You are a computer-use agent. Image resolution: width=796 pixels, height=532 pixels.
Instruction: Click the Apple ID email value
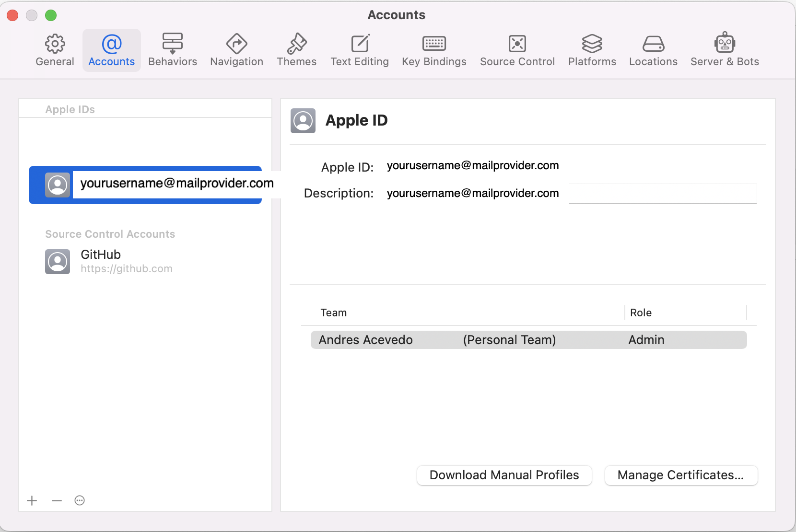tap(473, 166)
